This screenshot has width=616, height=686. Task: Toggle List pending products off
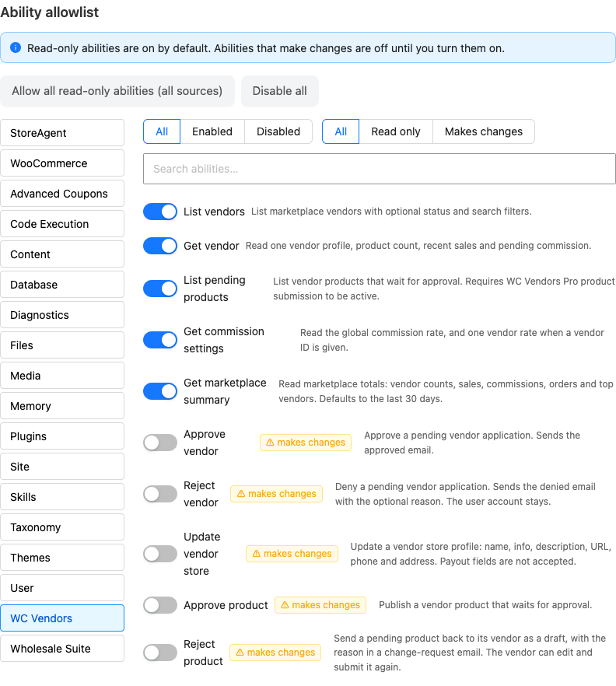coord(160,289)
